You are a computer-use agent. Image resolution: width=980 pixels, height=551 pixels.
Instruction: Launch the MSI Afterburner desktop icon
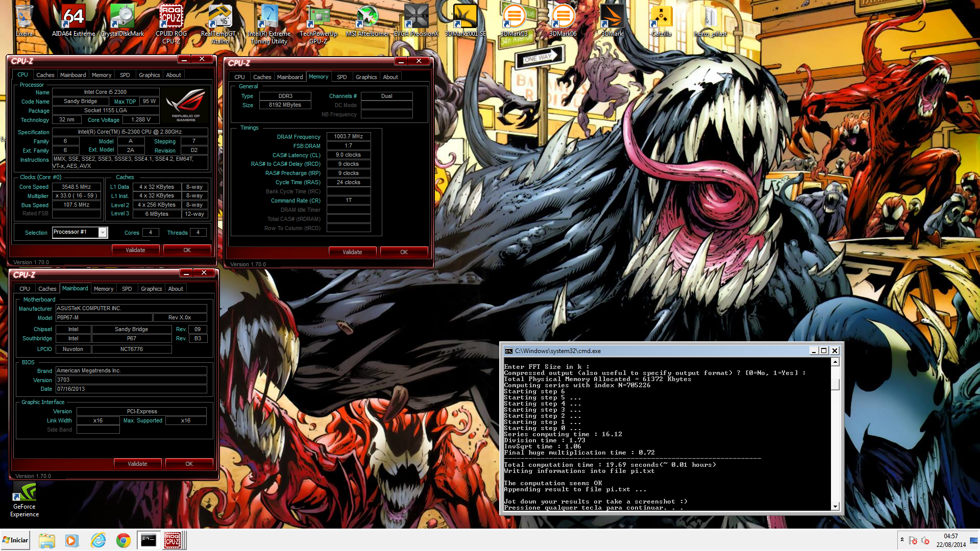(x=367, y=20)
